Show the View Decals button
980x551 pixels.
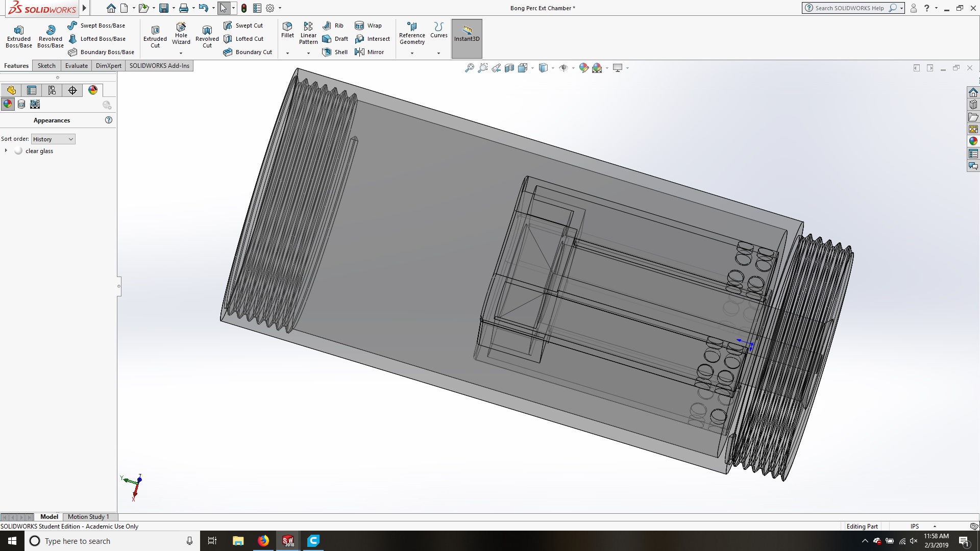[x=21, y=104]
